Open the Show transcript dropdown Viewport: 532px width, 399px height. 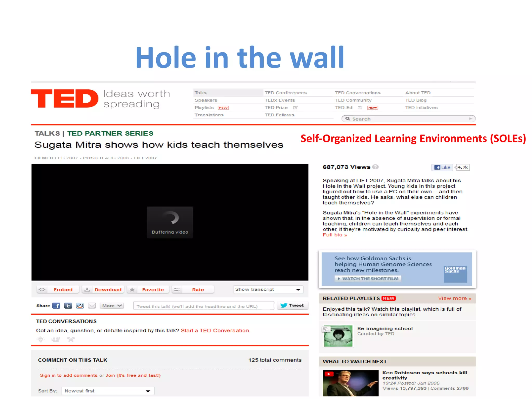[268, 289]
